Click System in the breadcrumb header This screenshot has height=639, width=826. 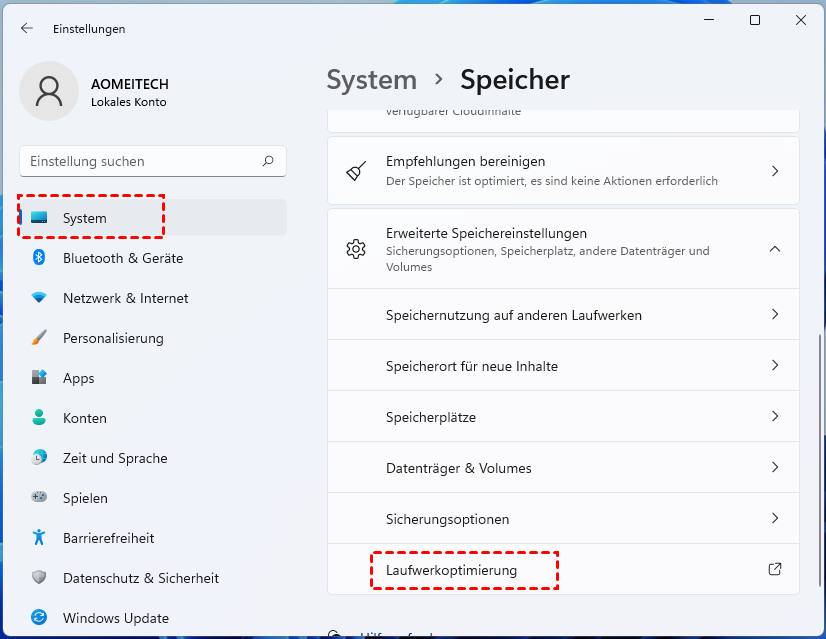click(x=371, y=80)
